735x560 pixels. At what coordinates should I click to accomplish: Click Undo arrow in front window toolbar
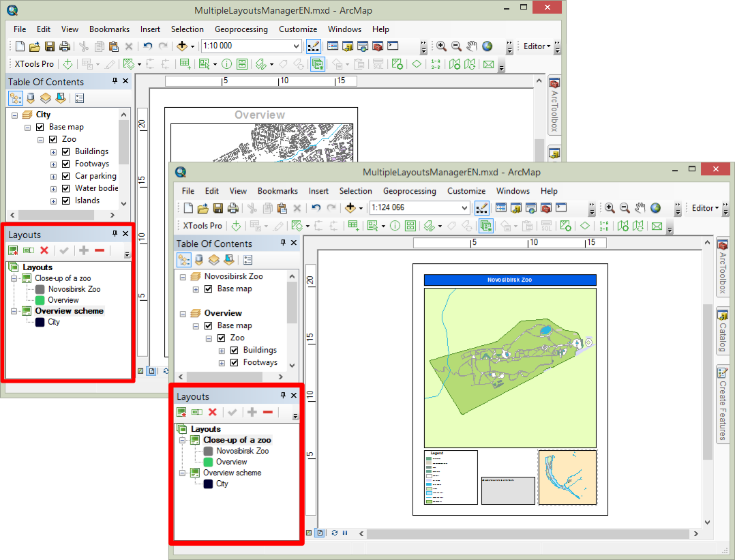[x=316, y=208]
